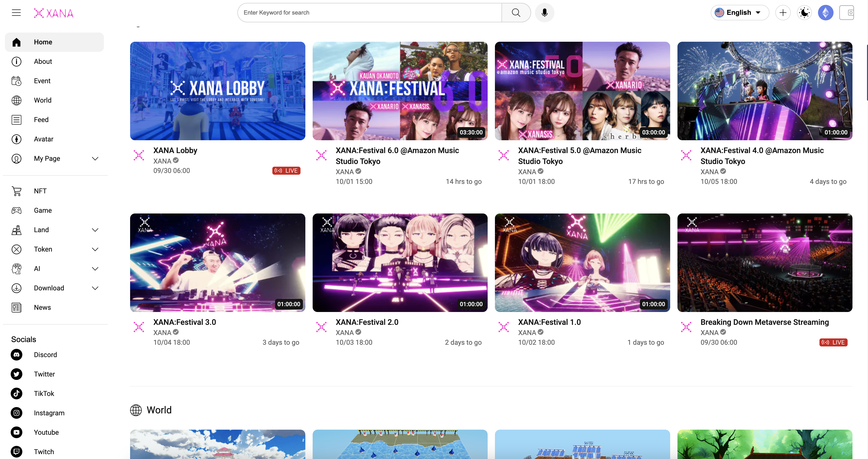Screen dimensions: 868x459
Task: Open the hamburger menu icon
Action: tap(16, 13)
